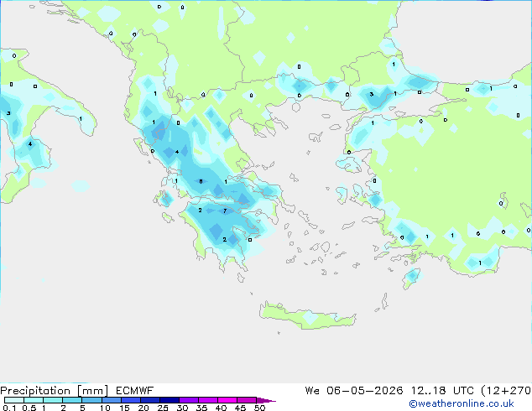Screen dimensions: 532x411
Task: Select the 'Precipitation [mm]' title text
Action: (54, 391)
